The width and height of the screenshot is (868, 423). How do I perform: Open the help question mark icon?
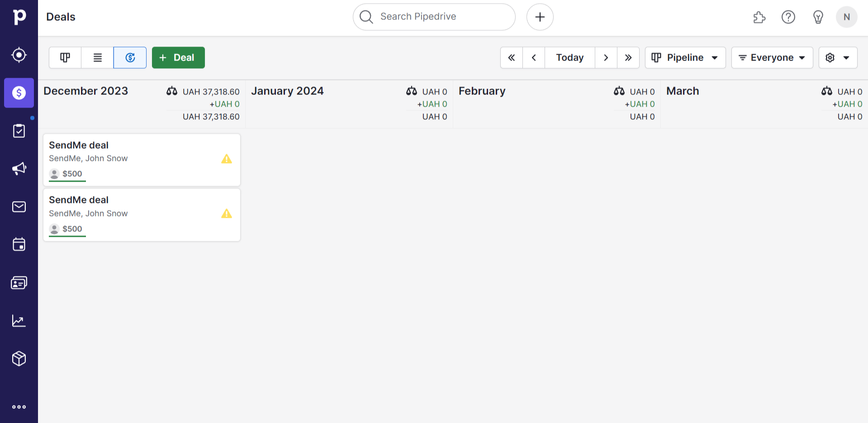point(788,17)
